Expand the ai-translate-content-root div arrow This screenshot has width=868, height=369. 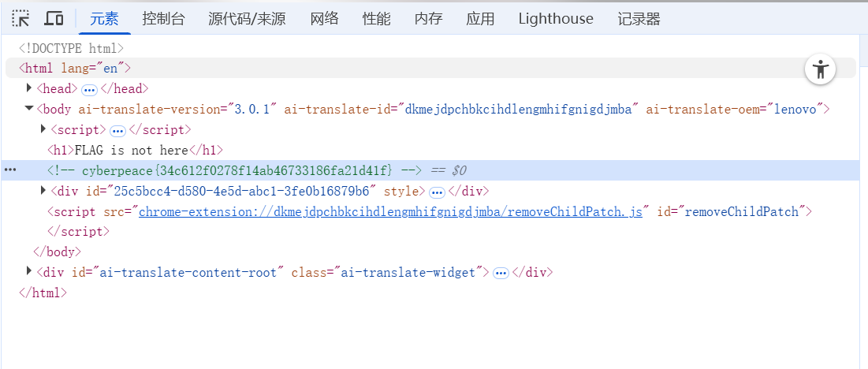[29, 272]
